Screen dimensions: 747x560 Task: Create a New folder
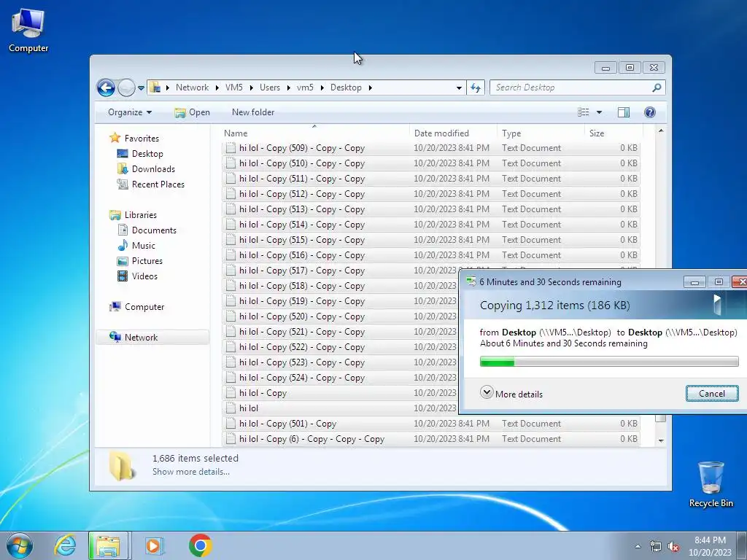[253, 112]
